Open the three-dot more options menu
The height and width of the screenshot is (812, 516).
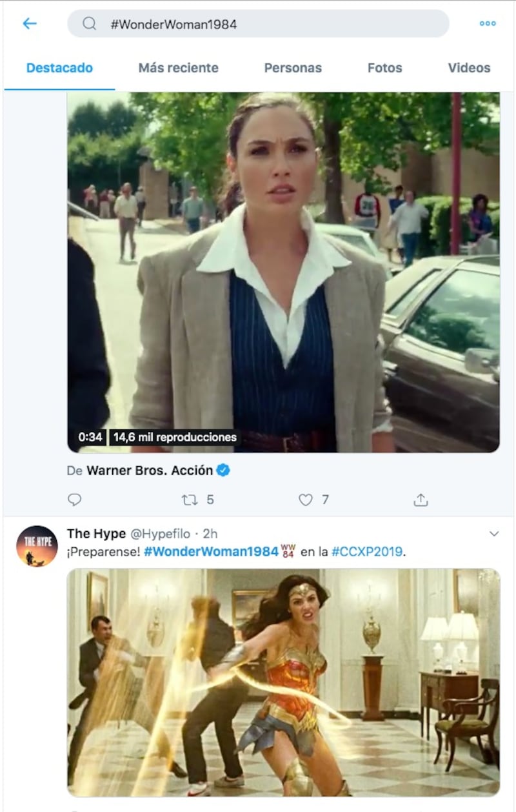(x=488, y=24)
